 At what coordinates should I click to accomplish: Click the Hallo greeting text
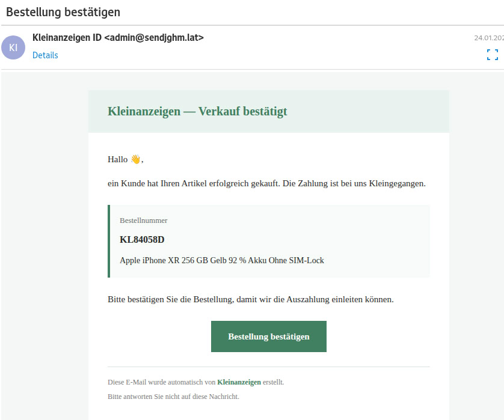coord(118,159)
